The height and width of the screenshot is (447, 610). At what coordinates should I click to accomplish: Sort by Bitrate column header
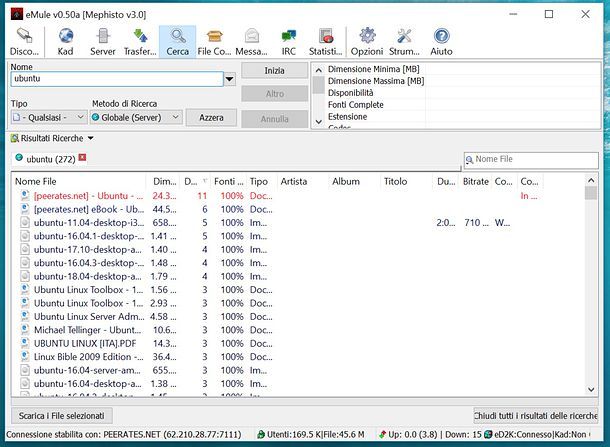point(475,181)
